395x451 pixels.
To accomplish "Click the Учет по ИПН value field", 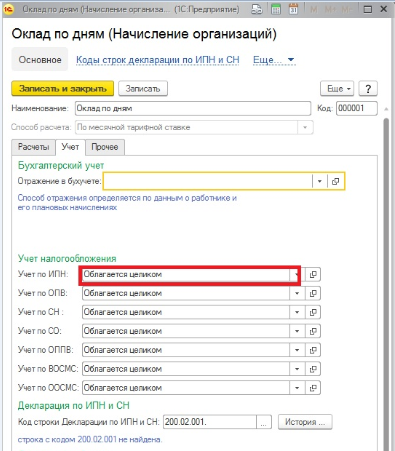I will (186, 274).
